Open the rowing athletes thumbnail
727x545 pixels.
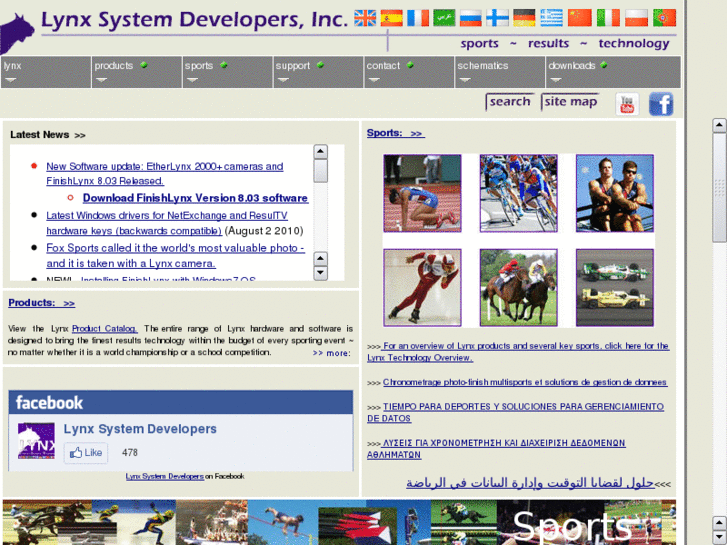[x=615, y=193]
